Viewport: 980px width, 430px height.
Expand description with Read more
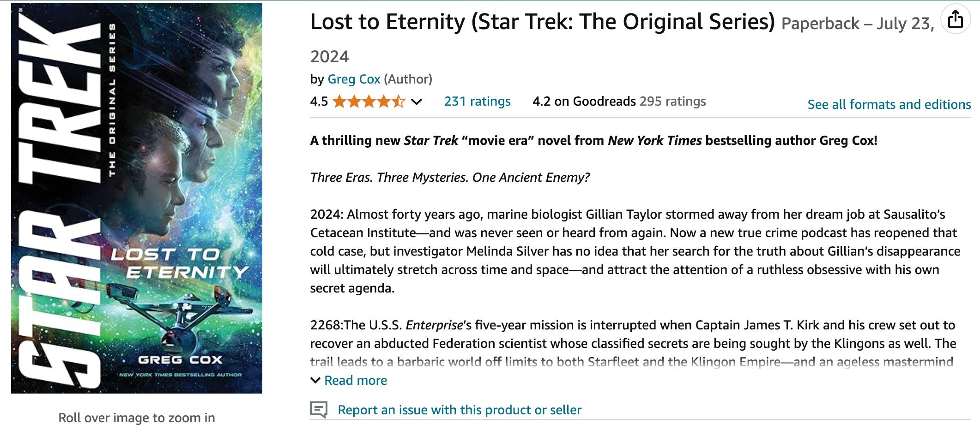[355, 380]
